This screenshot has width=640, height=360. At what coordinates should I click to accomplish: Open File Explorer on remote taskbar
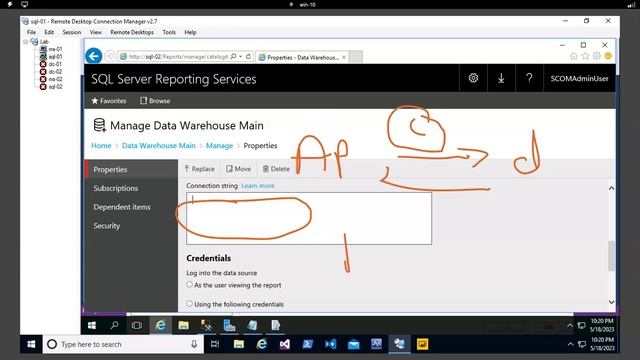tap(183, 325)
